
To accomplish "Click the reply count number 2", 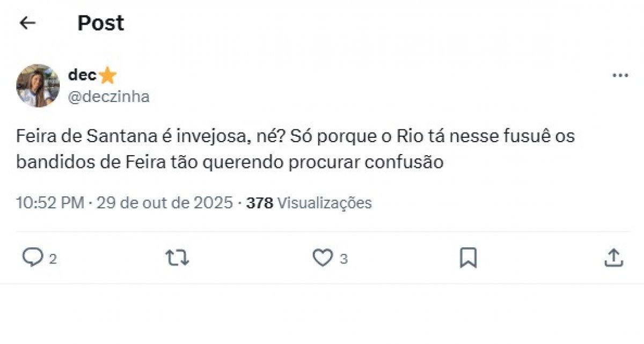I will (x=53, y=259).
